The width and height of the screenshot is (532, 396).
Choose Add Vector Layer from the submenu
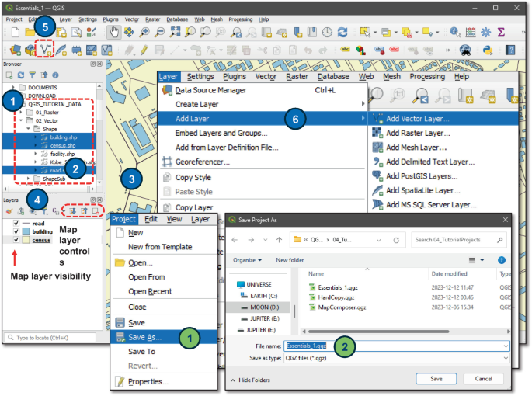417,119
